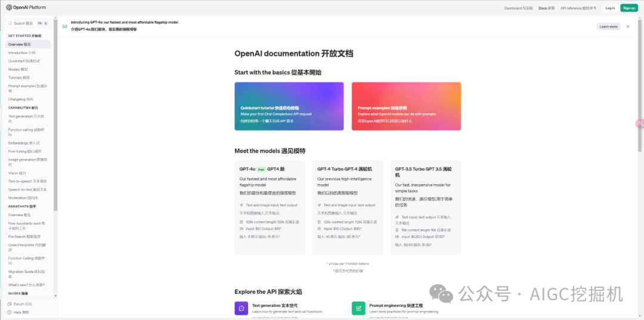The image size is (644, 320).
Task: Open the File Search sidebar item
Action: coord(24,237)
